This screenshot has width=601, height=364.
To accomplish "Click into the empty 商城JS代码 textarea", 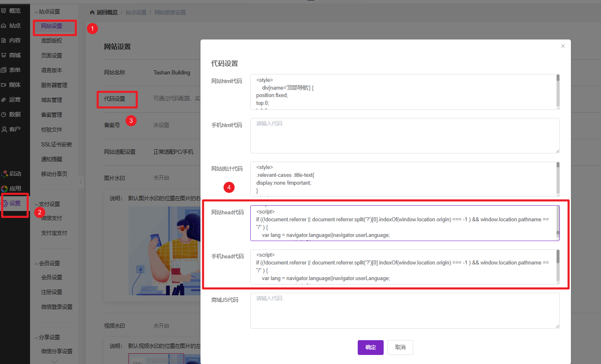I will pyautogui.click(x=405, y=311).
